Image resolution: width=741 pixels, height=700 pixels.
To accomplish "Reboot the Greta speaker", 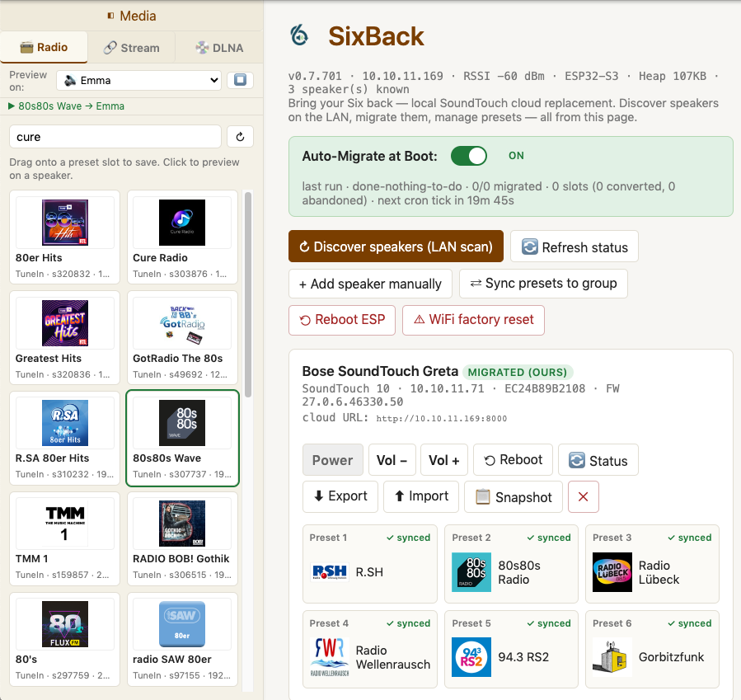I will [x=513, y=460].
